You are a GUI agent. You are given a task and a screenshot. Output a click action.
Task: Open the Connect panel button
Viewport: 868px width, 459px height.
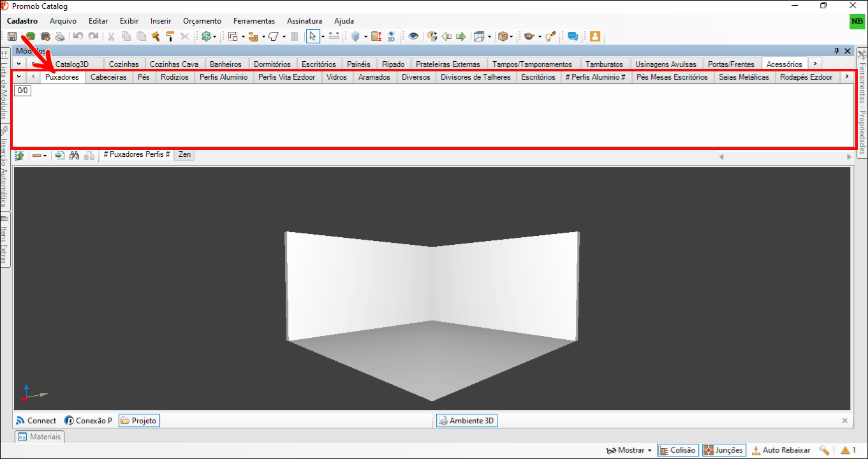[36, 421]
